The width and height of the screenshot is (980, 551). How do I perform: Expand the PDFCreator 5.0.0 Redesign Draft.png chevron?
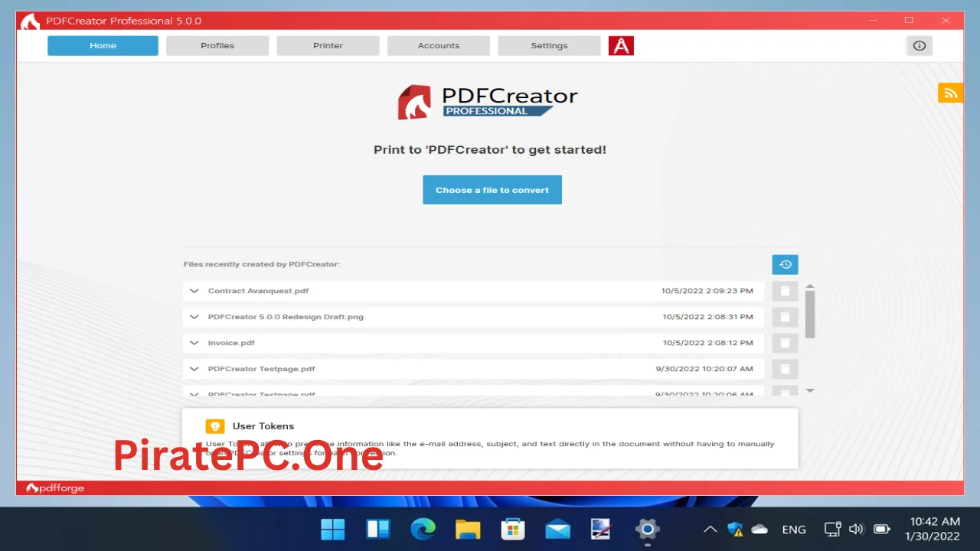(194, 317)
